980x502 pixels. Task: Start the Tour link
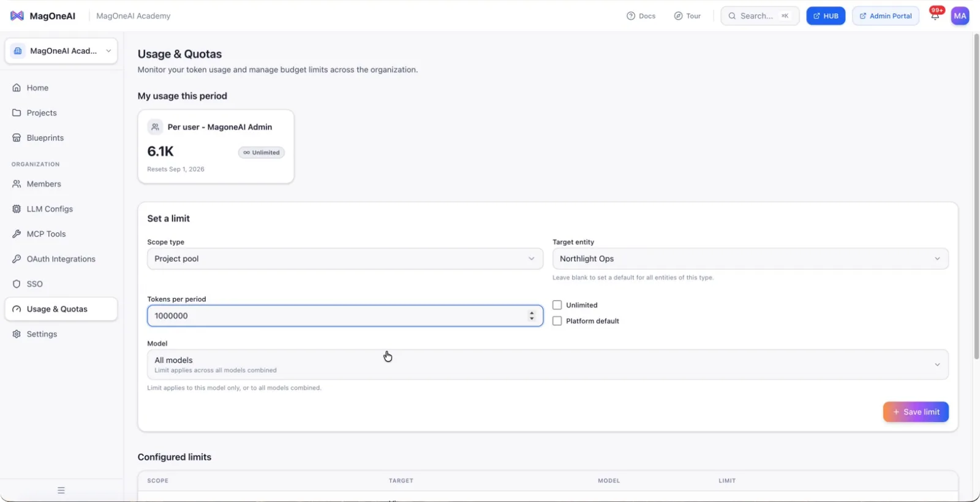[x=687, y=16]
